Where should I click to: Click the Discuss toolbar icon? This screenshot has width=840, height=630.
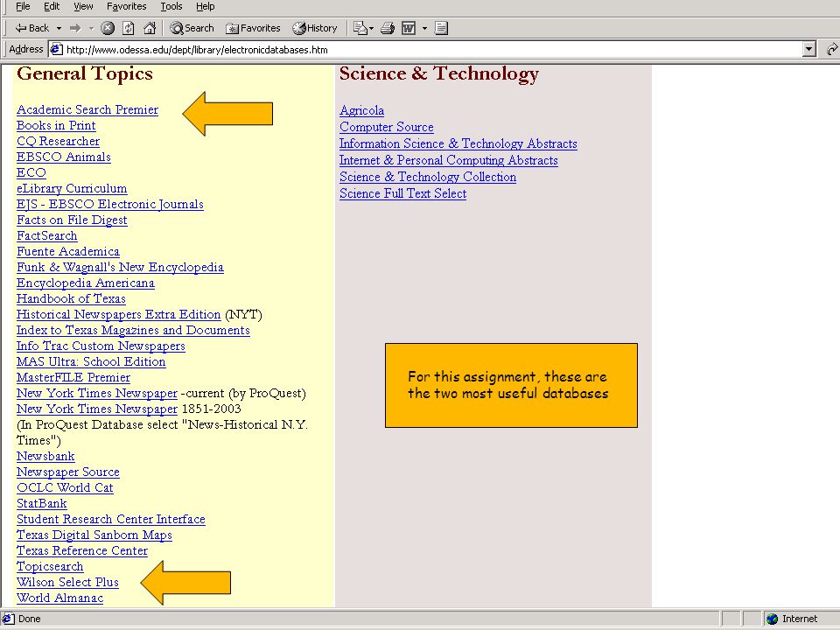point(441,28)
